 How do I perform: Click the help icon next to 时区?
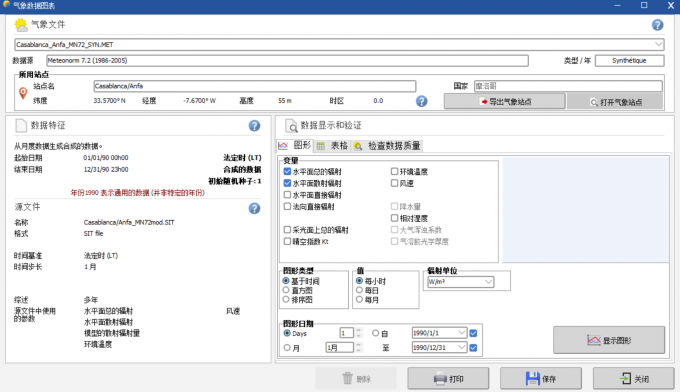422,101
